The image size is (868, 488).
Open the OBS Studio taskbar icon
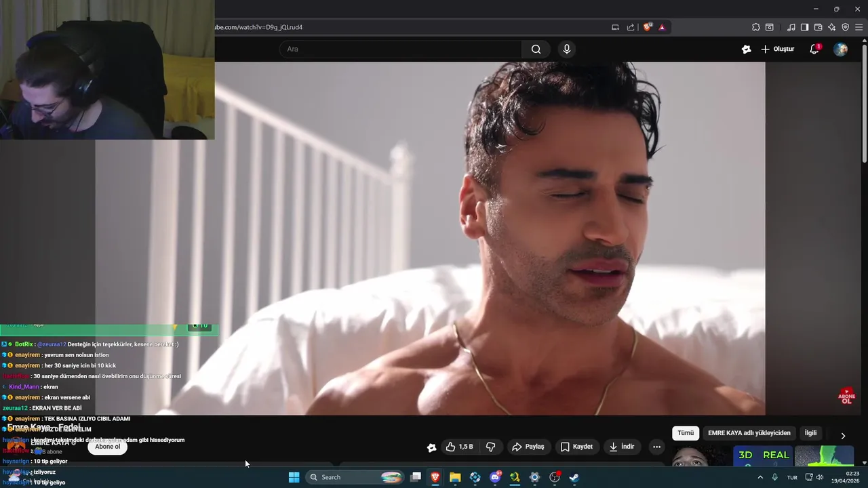[555, 477]
